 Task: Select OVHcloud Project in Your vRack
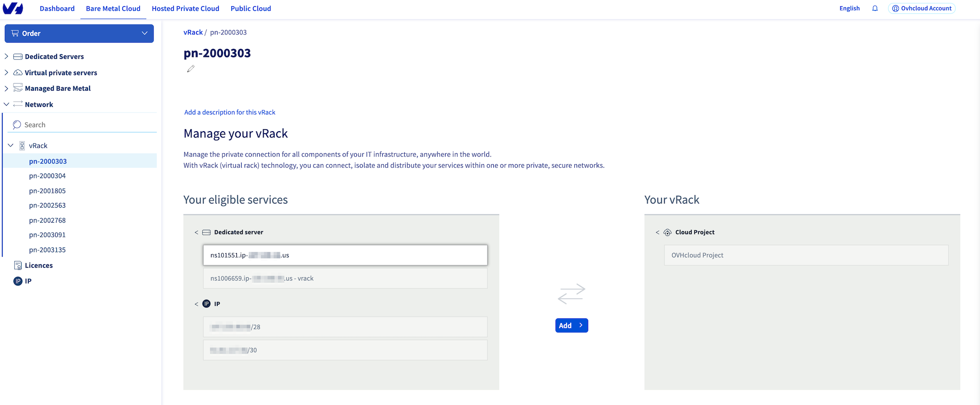click(806, 255)
